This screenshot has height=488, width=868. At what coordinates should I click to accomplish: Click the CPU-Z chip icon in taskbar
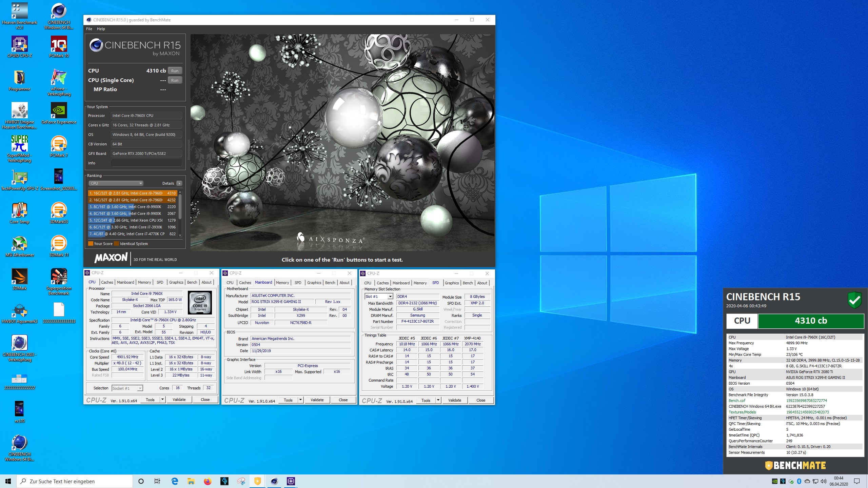[291, 481]
